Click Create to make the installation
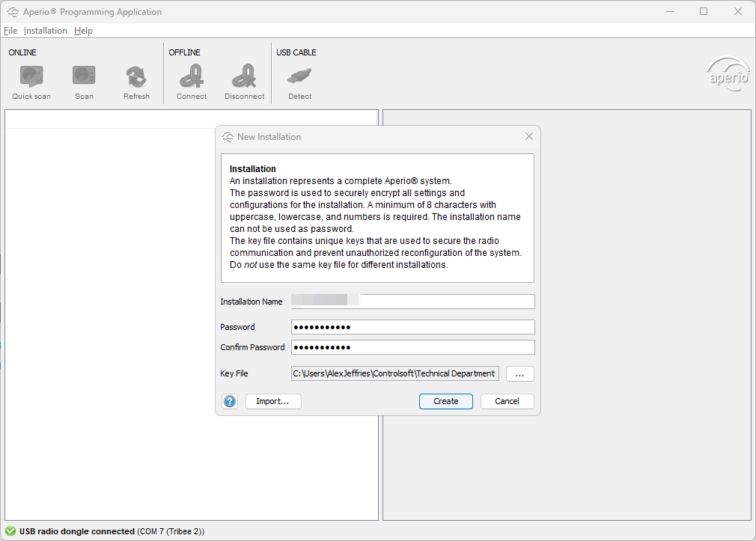 tap(446, 401)
